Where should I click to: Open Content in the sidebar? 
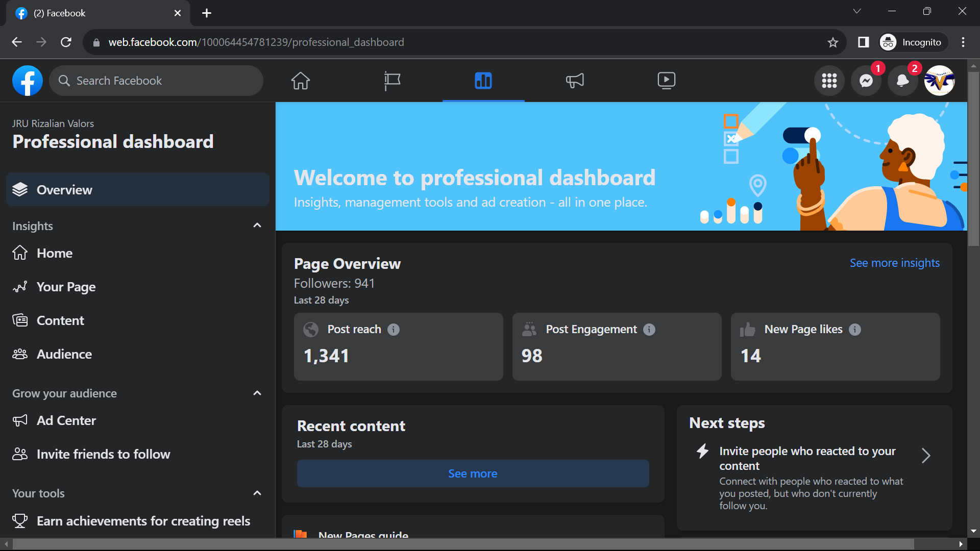coord(138,320)
